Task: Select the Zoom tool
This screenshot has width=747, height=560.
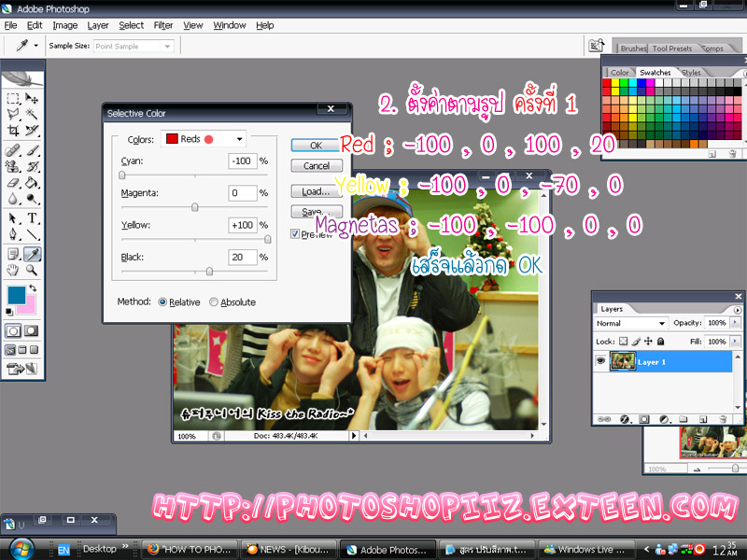Action: click(32, 270)
